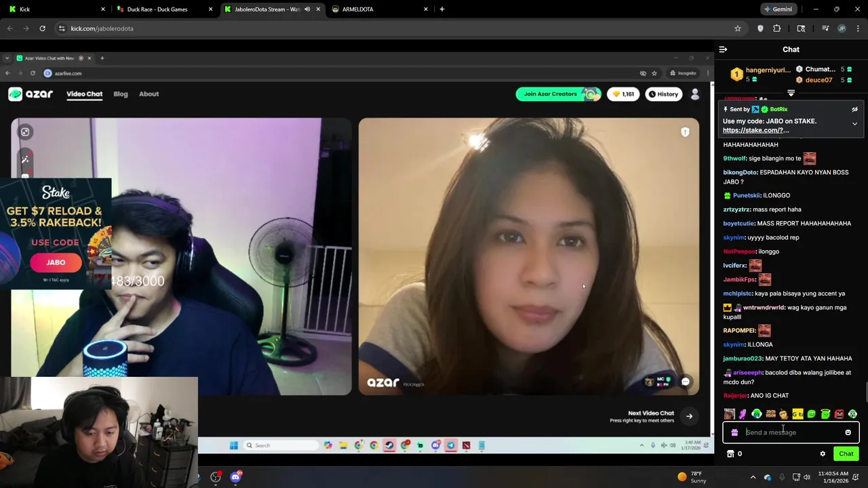Open Chrome three-dot menu
Screen dimensions: 868x488
pos(858,28)
